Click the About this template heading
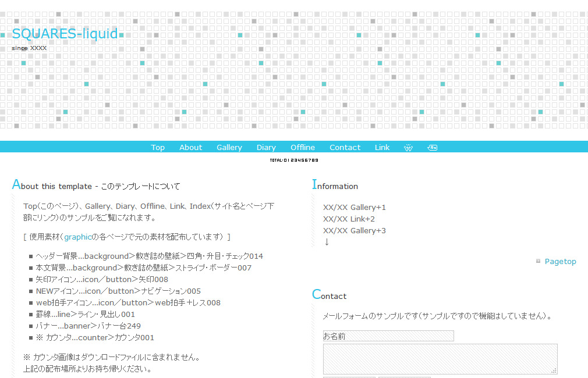The height and width of the screenshot is (378, 588). 96,186
